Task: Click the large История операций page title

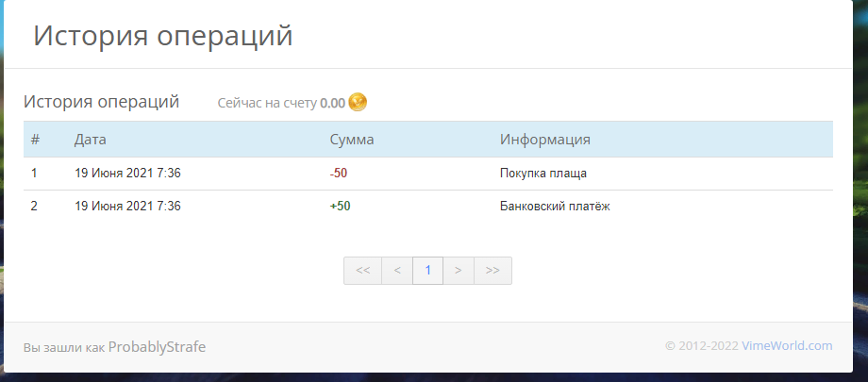Action: point(163,36)
